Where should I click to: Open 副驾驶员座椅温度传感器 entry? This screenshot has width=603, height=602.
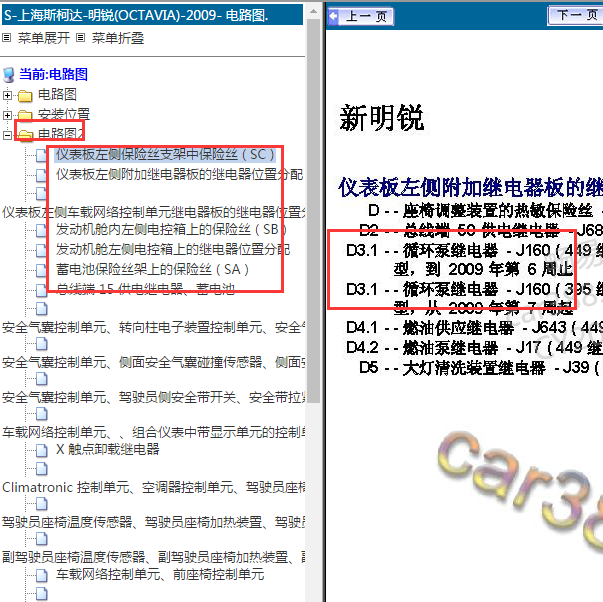click(154, 557)
